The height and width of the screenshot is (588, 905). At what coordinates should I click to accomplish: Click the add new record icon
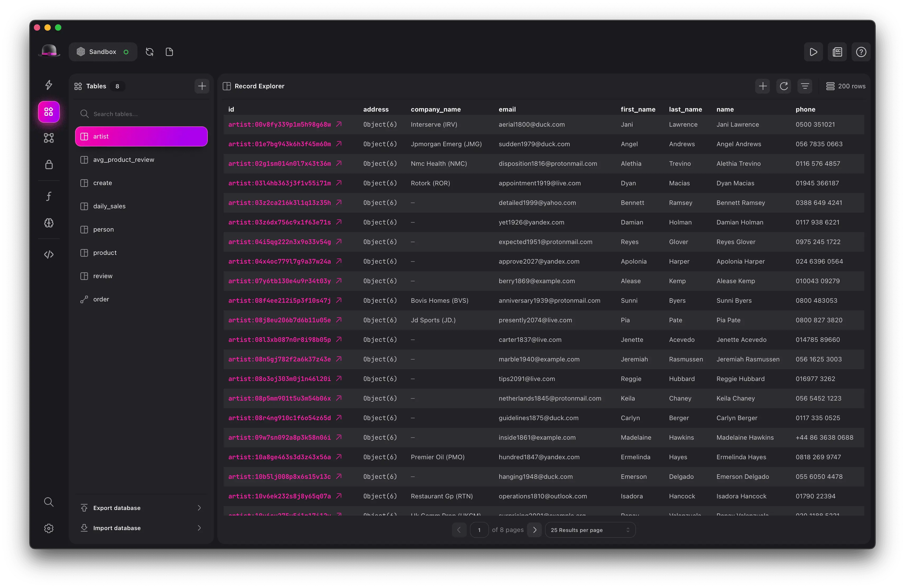click(764, 86)
